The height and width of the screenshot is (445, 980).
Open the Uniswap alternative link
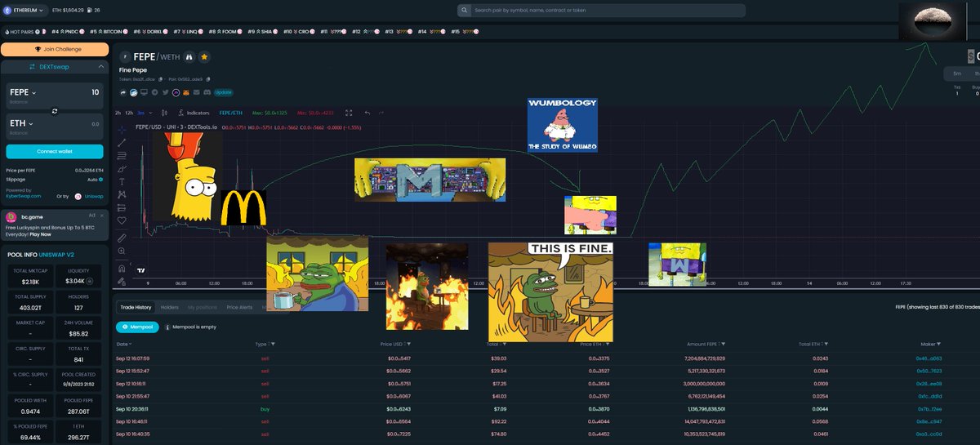coord(94,196)
